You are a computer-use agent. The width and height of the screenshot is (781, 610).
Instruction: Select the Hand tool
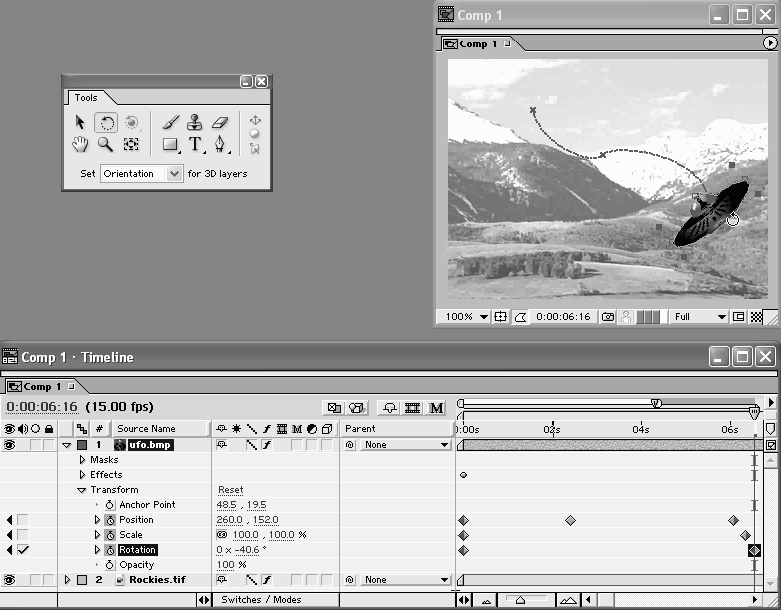(81, 145)
